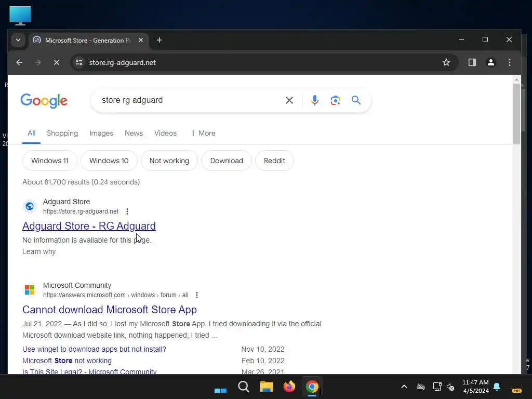The width and height of the screenshot is (532, 399).
Task: Open the network status tray icon
Action: pyautogui.click(x=437, y=387)
